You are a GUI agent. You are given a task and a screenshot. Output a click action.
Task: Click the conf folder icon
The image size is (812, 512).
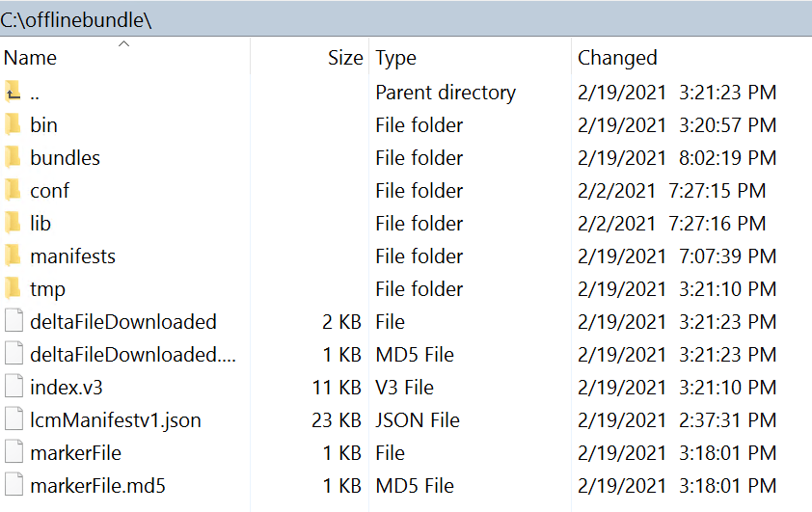click(13, 191)
